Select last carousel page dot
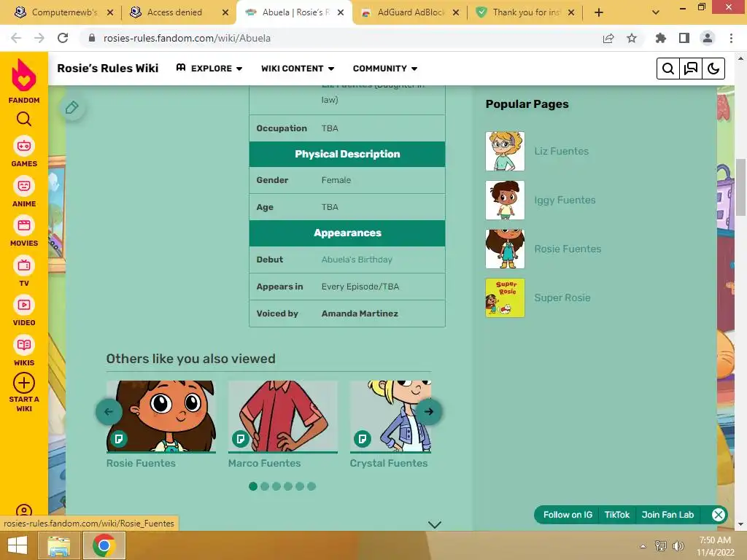This screenshot has width=747, height=560. [x=311, y=486]
